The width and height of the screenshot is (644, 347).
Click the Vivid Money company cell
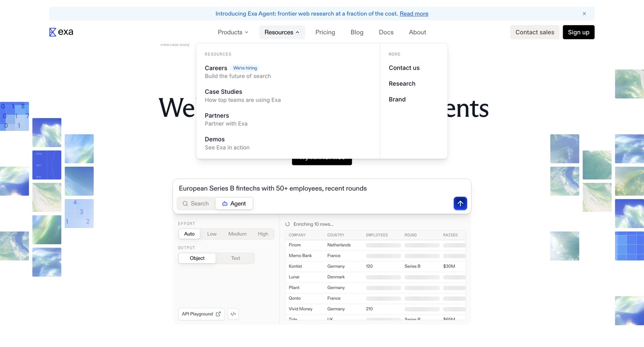pos(301,309)
